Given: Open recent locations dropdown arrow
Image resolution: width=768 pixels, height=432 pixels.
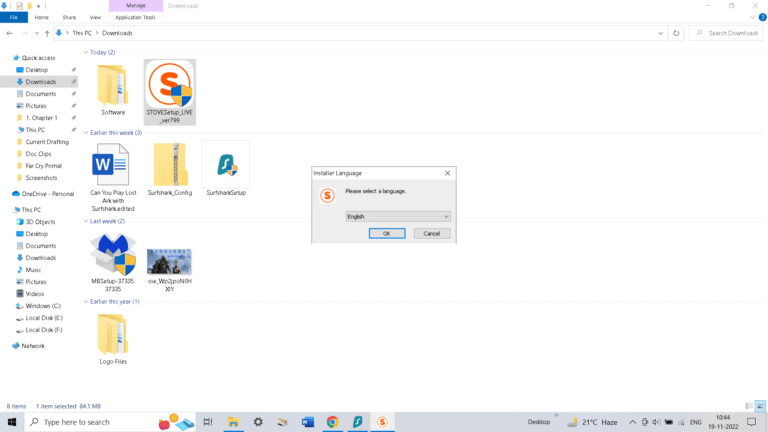Looking at the screenshot, I should pos(37,33).
